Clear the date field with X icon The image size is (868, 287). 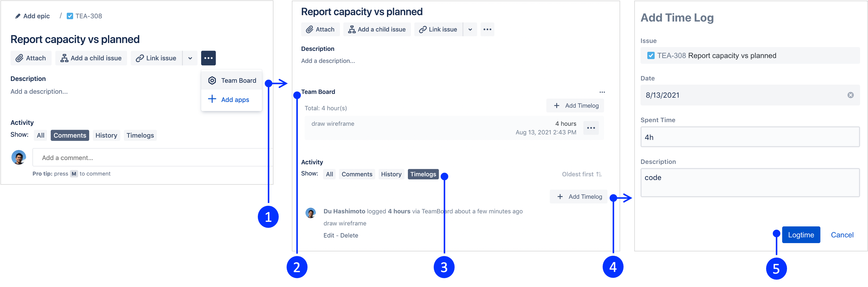coord(850,95)
